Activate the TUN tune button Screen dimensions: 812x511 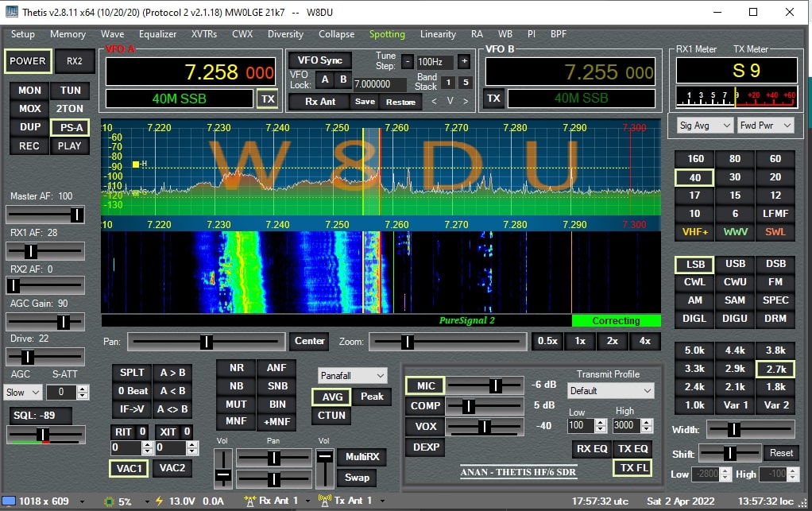click(x=71, y=91)
